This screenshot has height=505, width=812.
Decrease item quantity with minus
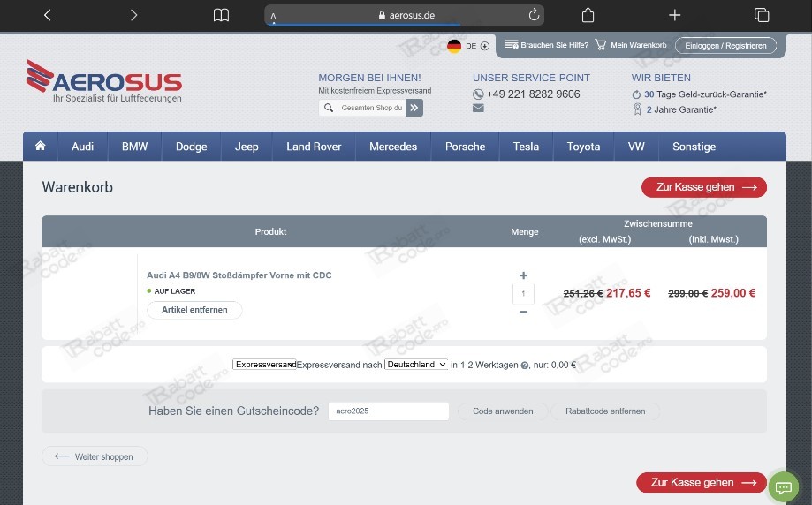523,312
